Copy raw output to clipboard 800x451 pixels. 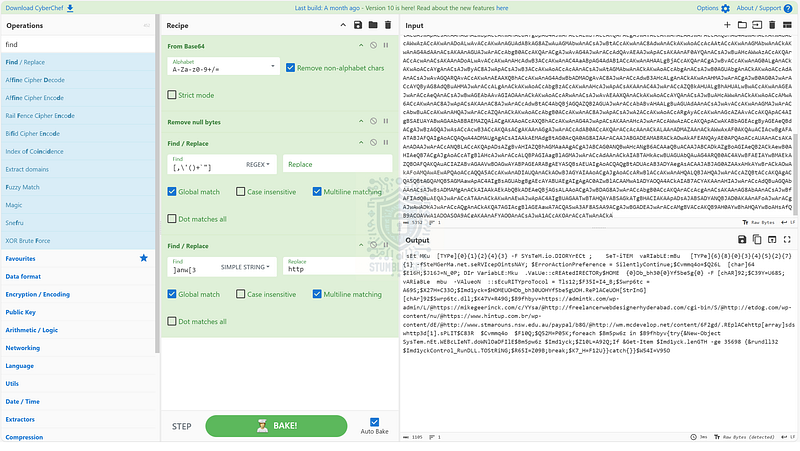tap(757, 240)
